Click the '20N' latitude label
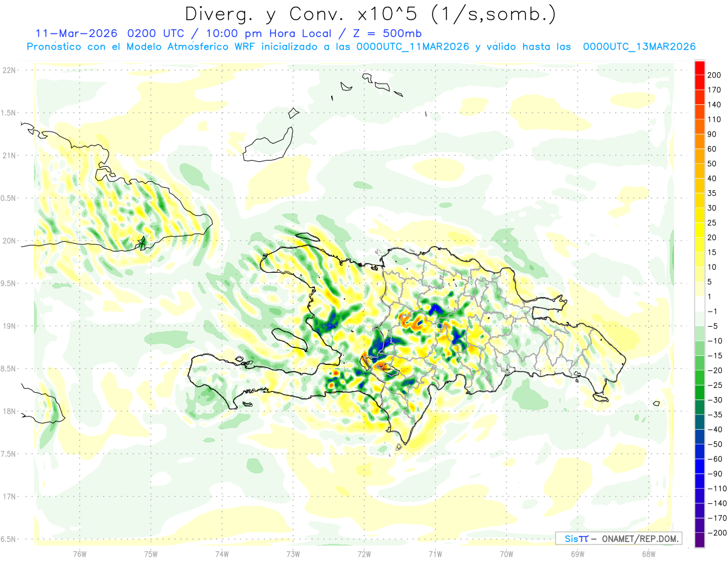 coord(9,241)
